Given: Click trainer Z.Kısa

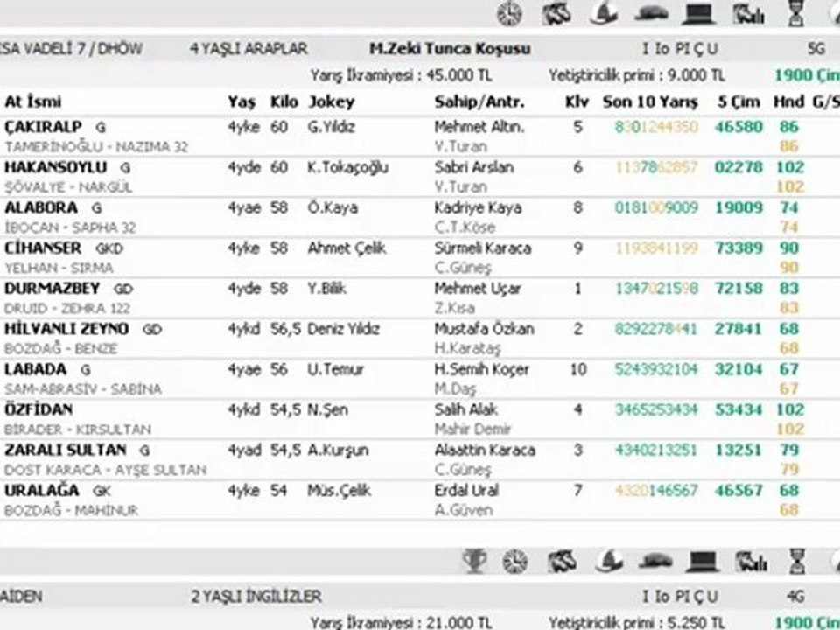Looking at the screenshot, I should pyautogui.click(x=454, y=309).
